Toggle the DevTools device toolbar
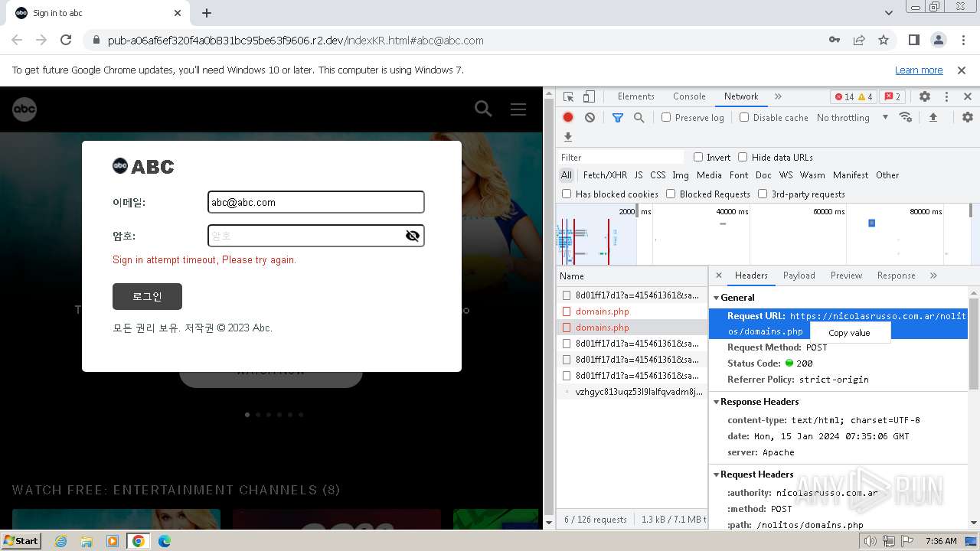The height and width of the screenshot is (551, 980). click(x=589, y=96)
